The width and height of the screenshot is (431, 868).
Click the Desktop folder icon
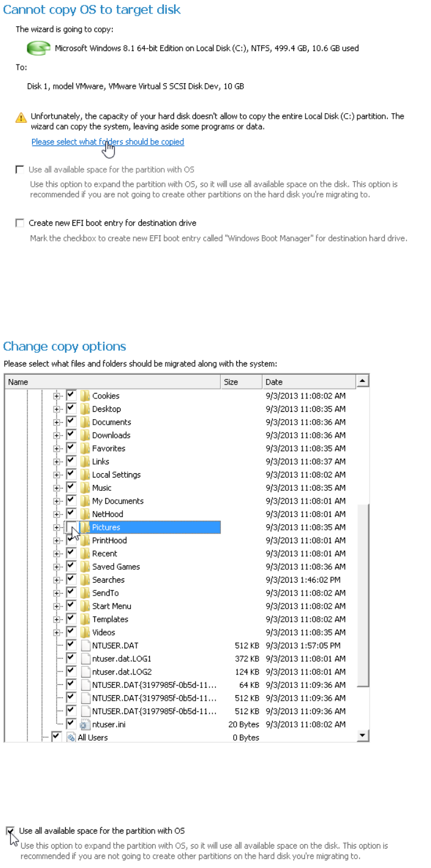click(x=85, y=409)
